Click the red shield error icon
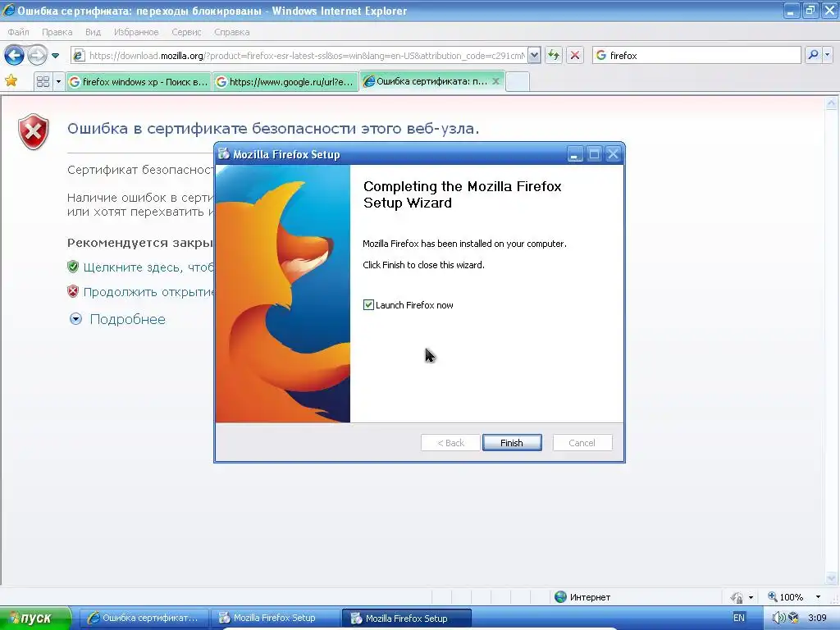The image size is (840, 630). pos(33,131)
